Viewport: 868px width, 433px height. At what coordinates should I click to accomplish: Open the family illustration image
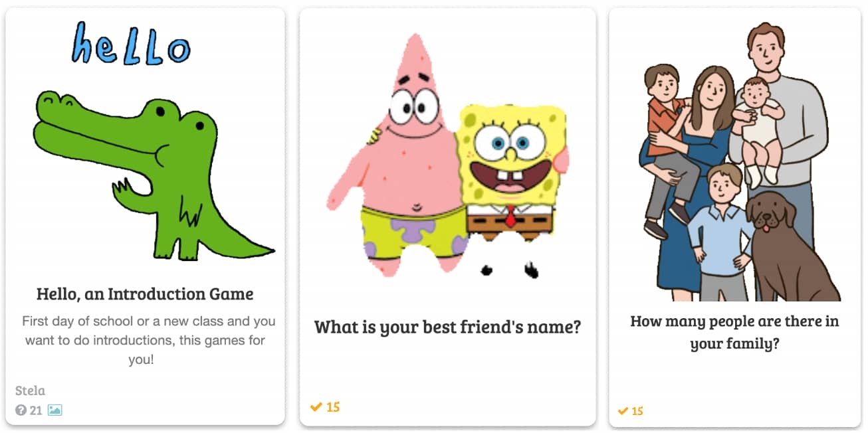(x=734, y=161)
